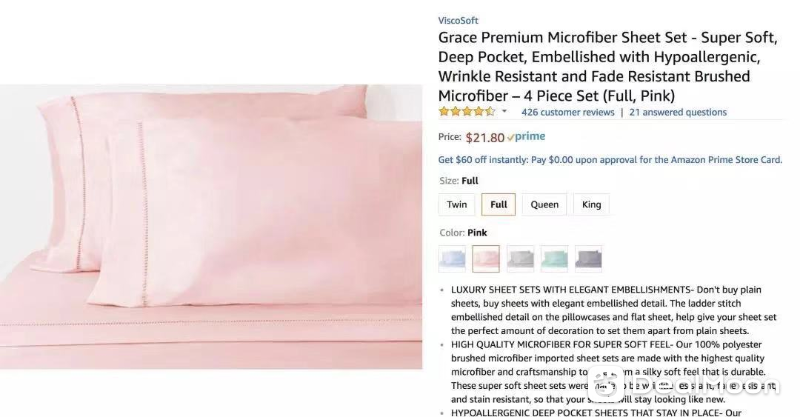800x417 pixels.
Task: Click the pink pillowcase product image
Action: coord(211,227)
